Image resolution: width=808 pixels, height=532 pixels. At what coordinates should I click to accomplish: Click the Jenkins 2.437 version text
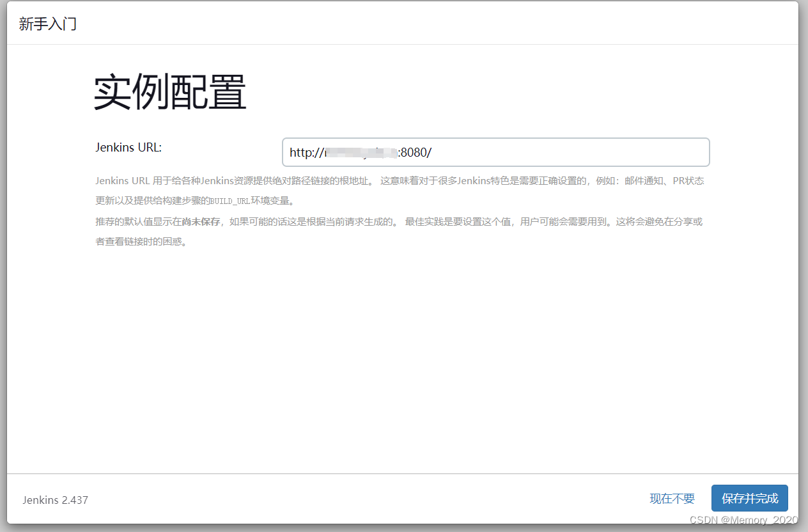[x=56, y=499]
